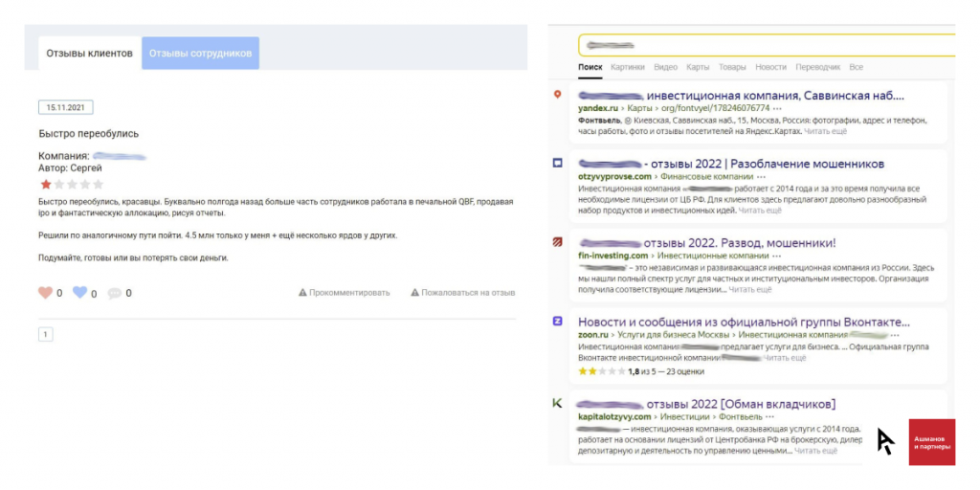Select the Видео search tab
The width and height of the screenshot is (980, 490).
click(666, 67)
